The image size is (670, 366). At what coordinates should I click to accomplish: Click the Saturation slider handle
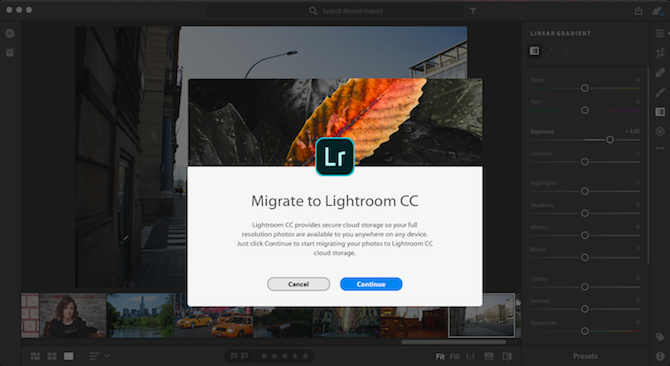pyautogui.click(x=585, y=331)
